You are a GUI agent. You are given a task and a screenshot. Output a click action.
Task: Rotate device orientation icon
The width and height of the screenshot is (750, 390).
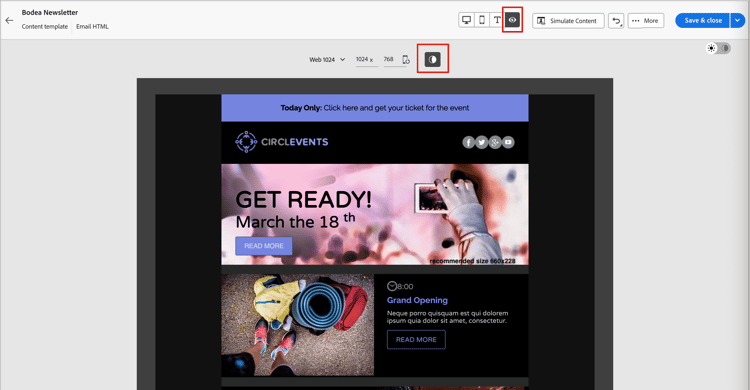406,59
